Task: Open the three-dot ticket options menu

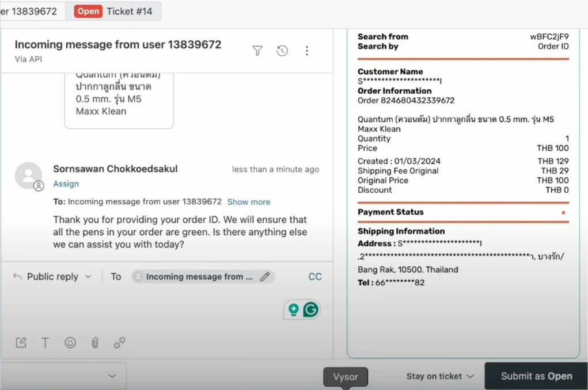Action: pos(307,51)
